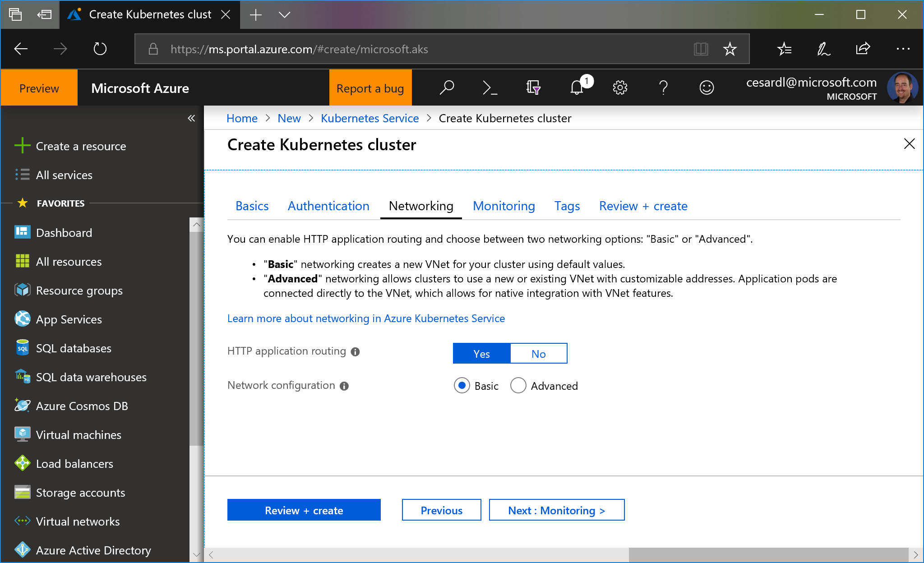The height and width of the screenshot is (563, 924).
Task: Click the Previous button
Action: click(442, 510)
